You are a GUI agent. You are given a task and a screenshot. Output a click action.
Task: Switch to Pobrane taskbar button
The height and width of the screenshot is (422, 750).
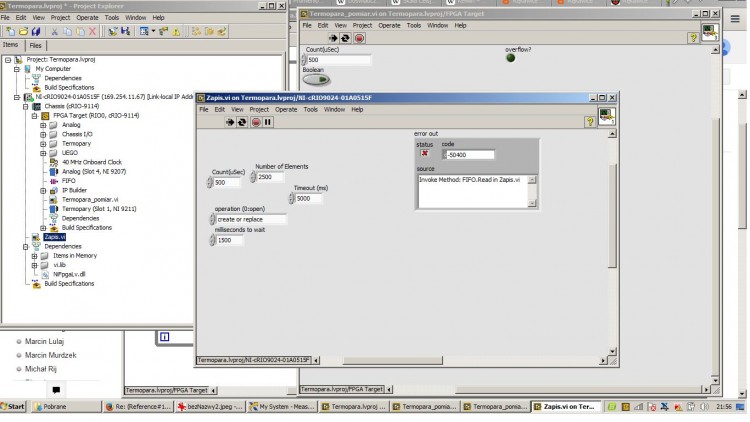tap(66, 407)
